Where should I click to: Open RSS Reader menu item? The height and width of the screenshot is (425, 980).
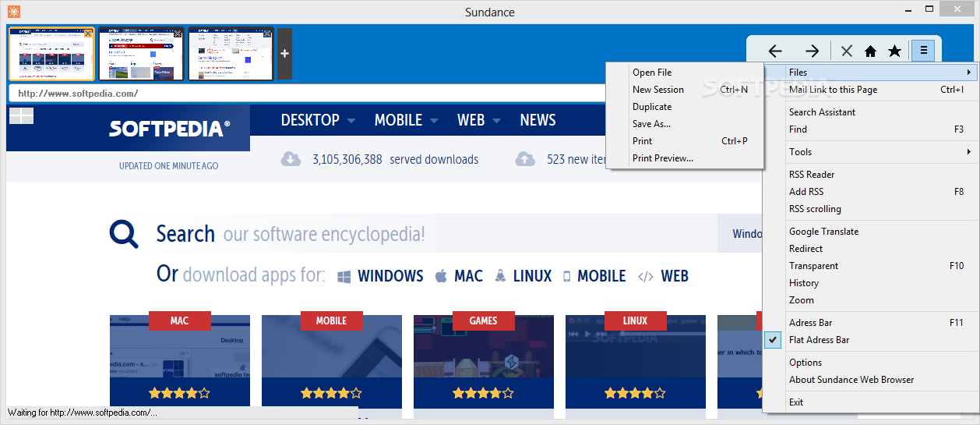tap(870, 175)
